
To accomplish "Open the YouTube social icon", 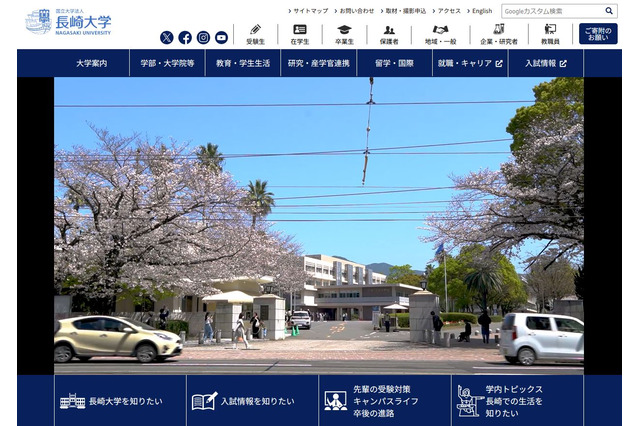I will (x=221, y=38).
